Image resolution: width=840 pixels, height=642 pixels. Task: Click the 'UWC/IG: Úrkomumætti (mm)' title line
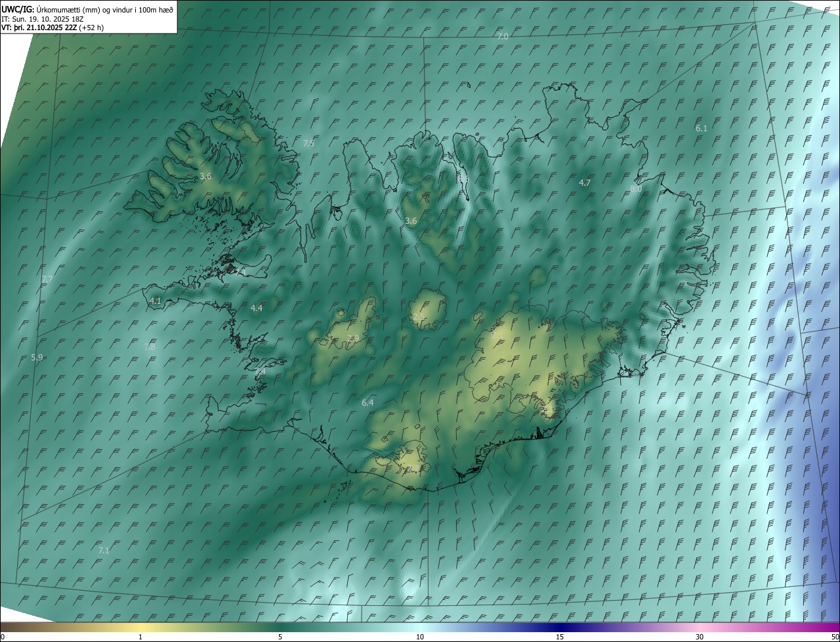point(87,9)
